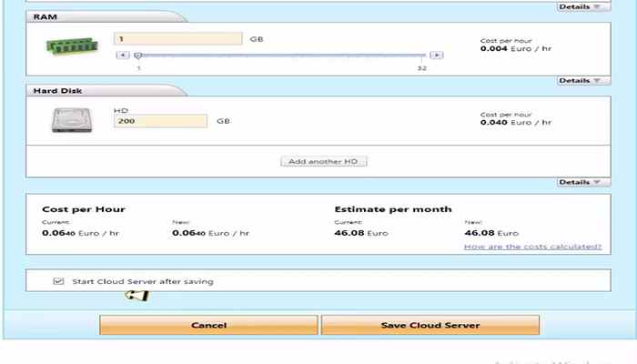Click the RAM amount GB input field
637x364 pixels.
pyautogui.click(x=178, y=38)
